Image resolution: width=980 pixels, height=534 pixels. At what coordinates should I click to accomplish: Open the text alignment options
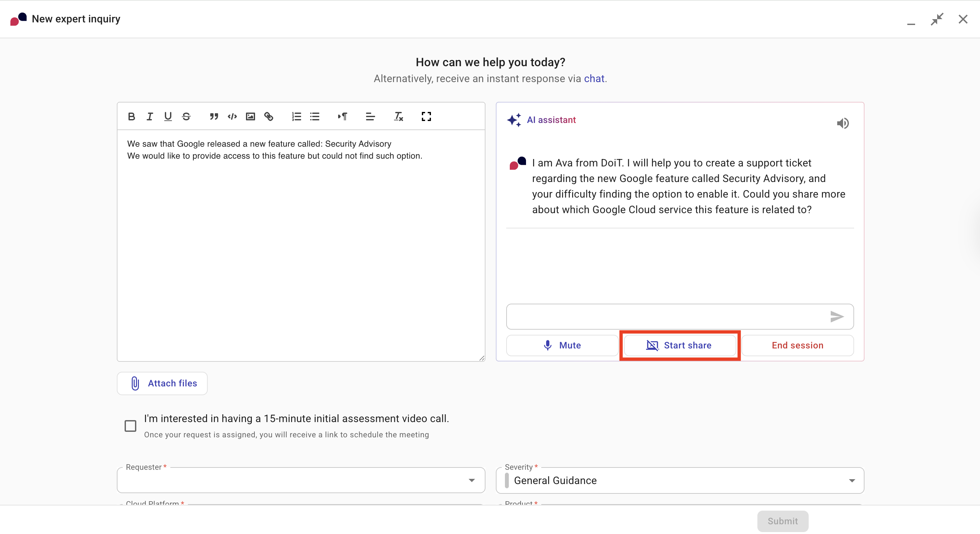click(370, 116)
